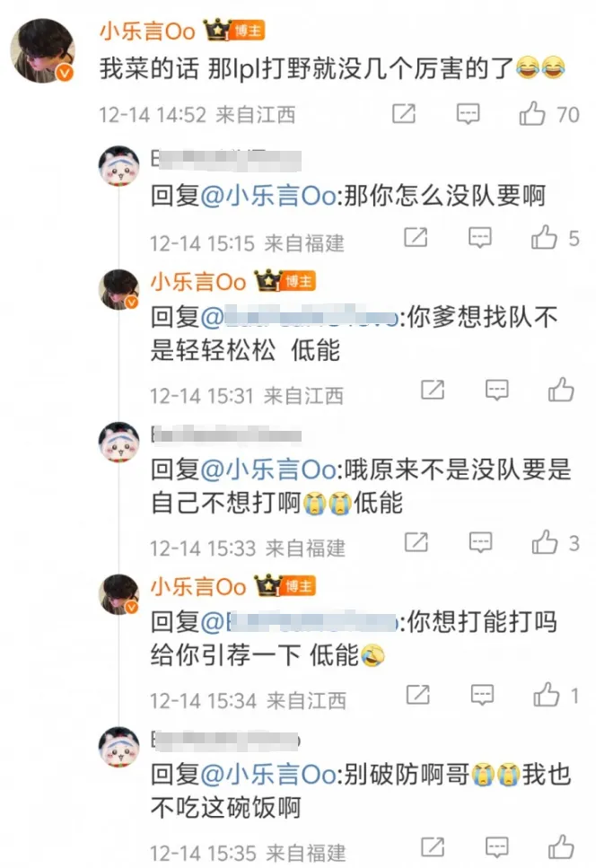Like the last reply posted at 15:35
Screen dimensions: 596x868
[561, 847]
